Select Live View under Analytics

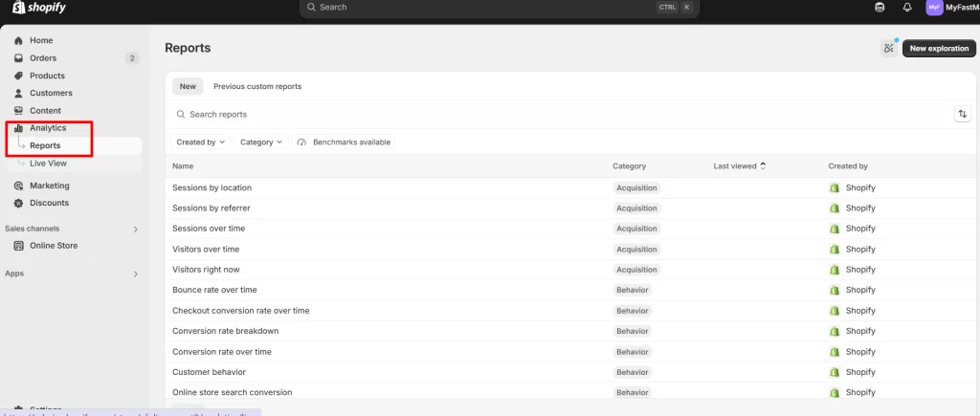[x=48, y=164]
